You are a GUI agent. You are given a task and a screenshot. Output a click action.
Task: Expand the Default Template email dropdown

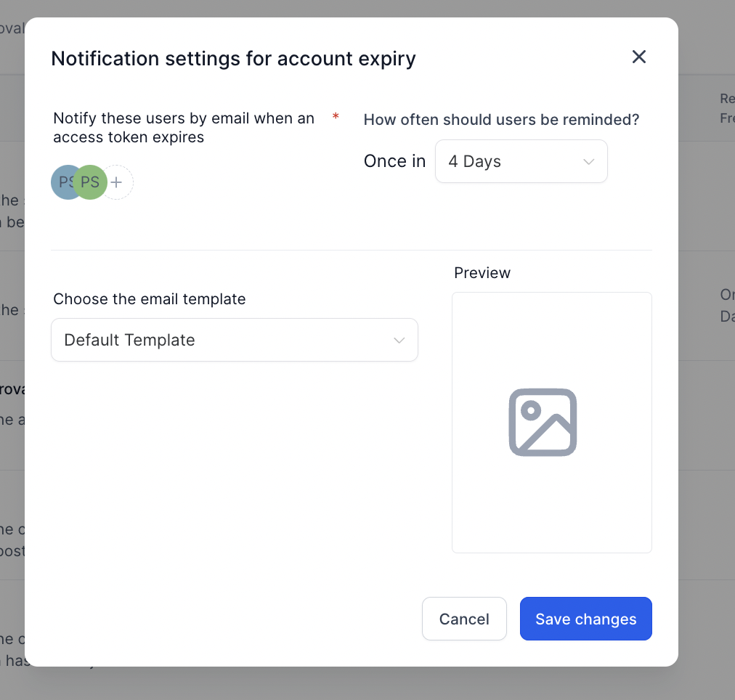click(x=234, y=340)
